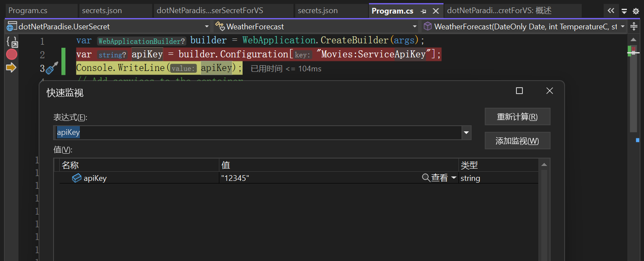This screenshot has width=644, height=261.
Task: Click the red breakpoint marker on line 2
Action: point(11,54)
